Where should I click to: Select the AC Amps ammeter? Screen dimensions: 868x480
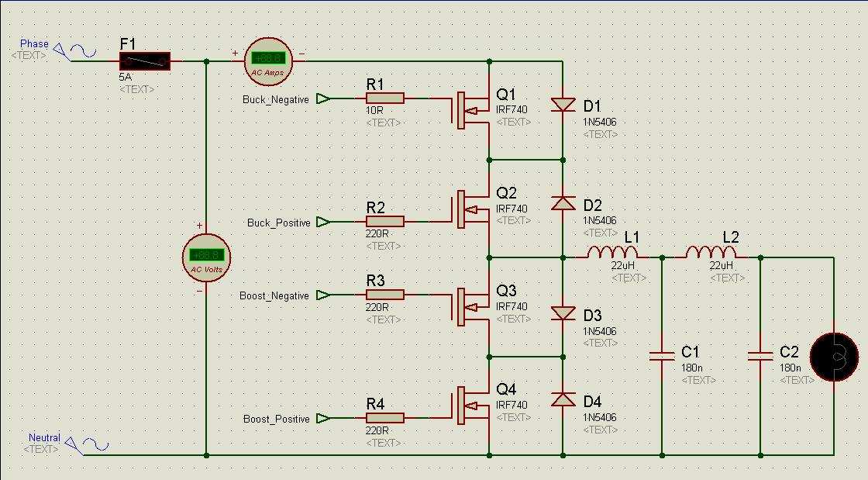[268, 60]
